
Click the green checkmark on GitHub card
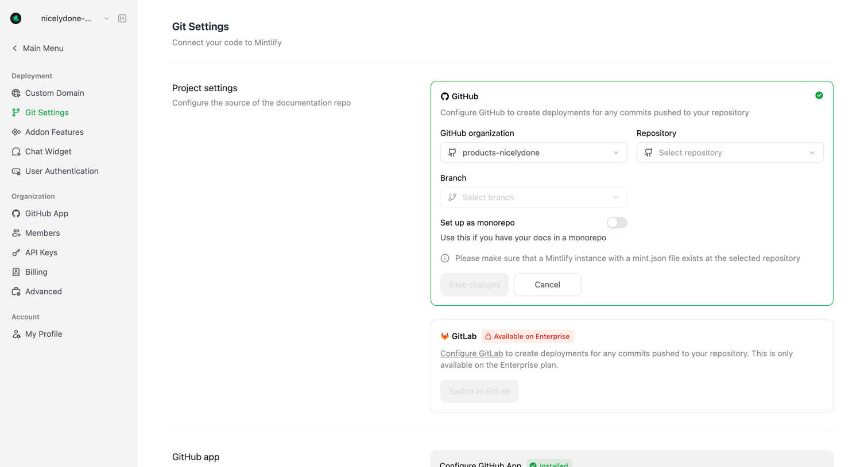point(819,95)
